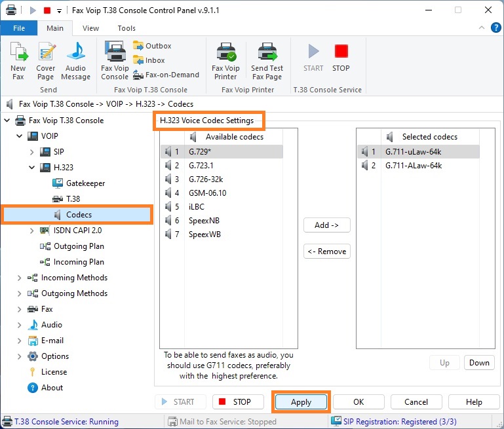Move codec Down in preference
Screen dimensions: 504x429
click(479, 363)
